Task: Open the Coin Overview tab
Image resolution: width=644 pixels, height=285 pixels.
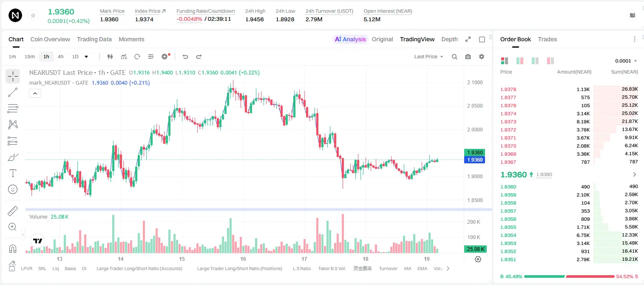Action: [x=50, y=39]
